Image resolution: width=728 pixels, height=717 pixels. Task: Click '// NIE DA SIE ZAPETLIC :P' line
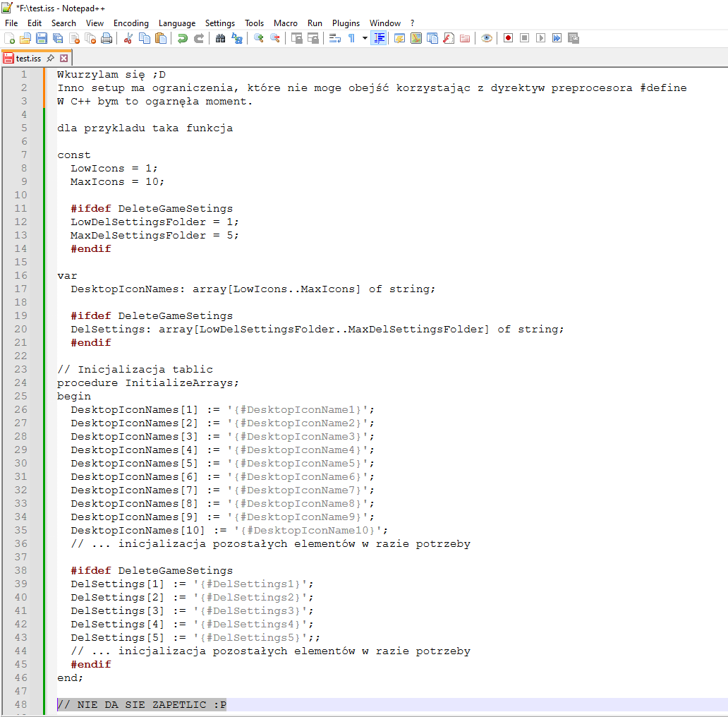[142, 704]
